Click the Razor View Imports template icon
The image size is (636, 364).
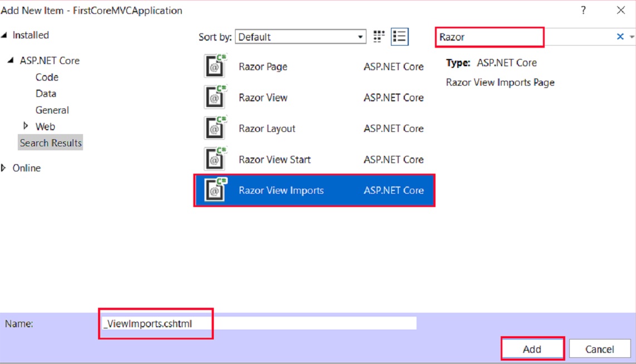tap(215, 190)
